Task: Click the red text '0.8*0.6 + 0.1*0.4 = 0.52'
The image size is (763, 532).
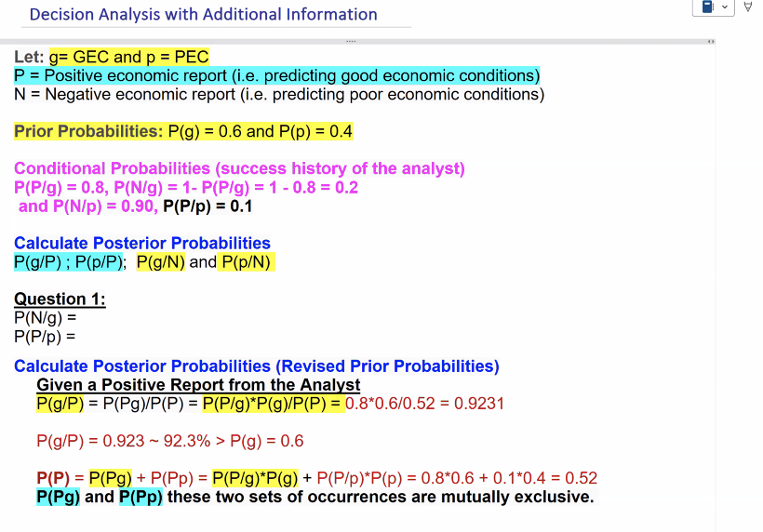Action: (509, 478)
